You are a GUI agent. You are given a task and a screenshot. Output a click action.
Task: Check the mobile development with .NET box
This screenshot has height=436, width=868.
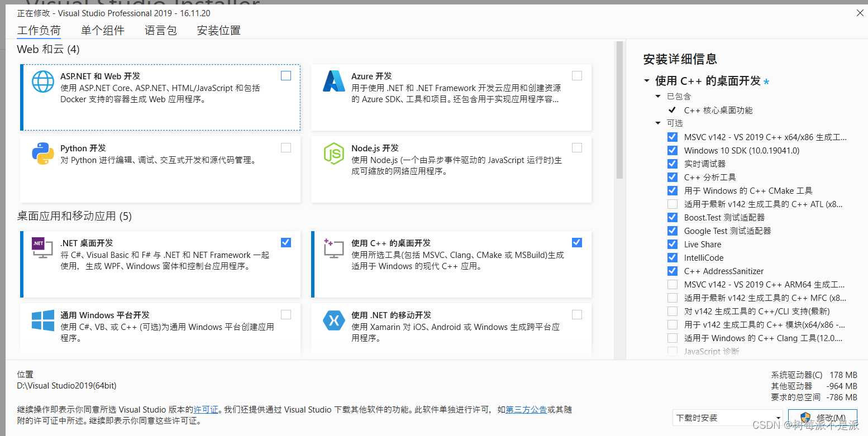[x=577, y=314]
